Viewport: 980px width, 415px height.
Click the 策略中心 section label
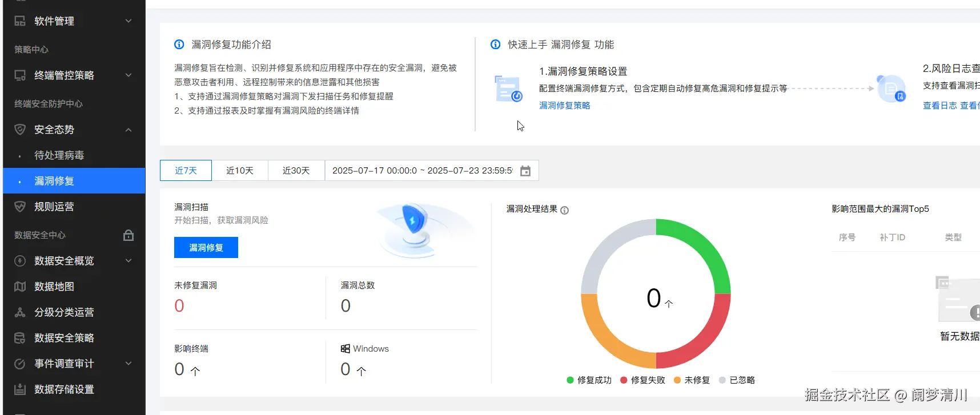pyautogui.click(x=31, y=50)
